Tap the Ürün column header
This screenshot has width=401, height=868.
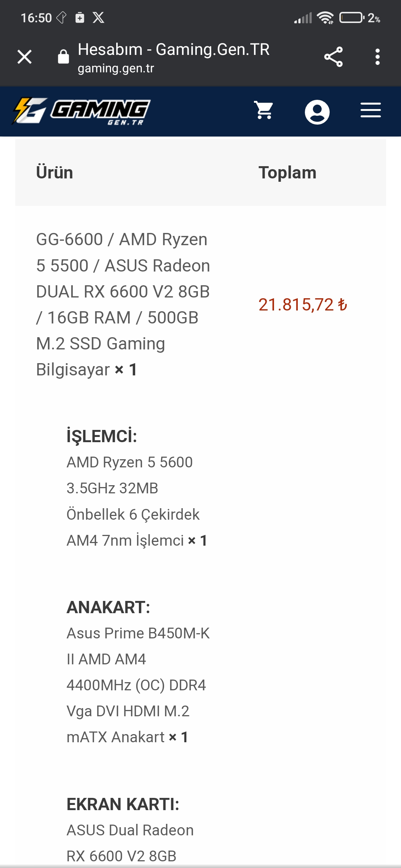click(55, 173)
